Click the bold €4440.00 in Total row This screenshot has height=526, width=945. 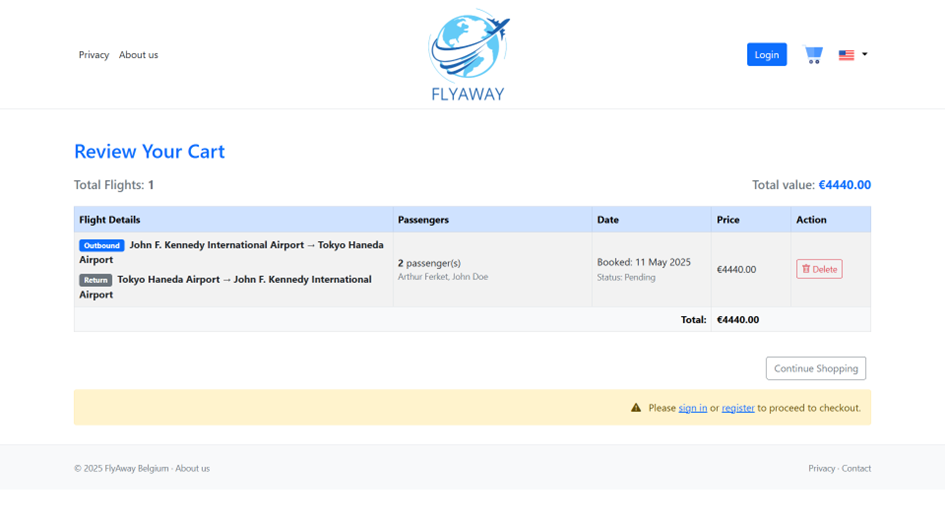738,320
